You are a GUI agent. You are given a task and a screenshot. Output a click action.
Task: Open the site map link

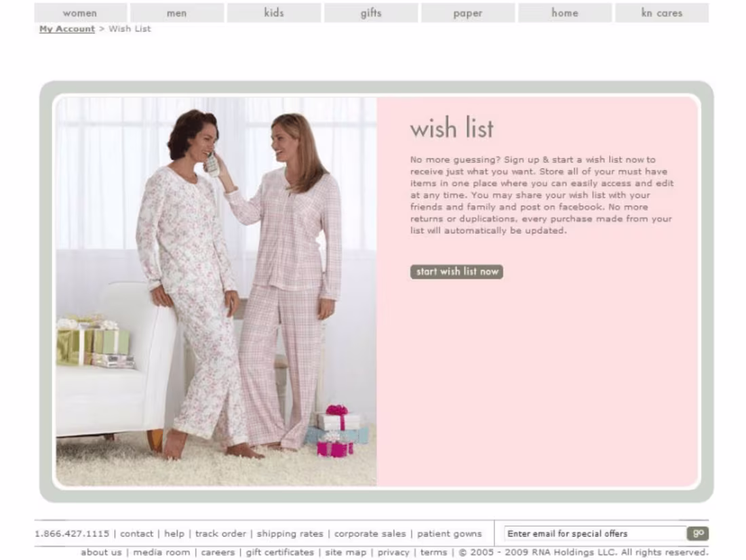click(346, 553)
